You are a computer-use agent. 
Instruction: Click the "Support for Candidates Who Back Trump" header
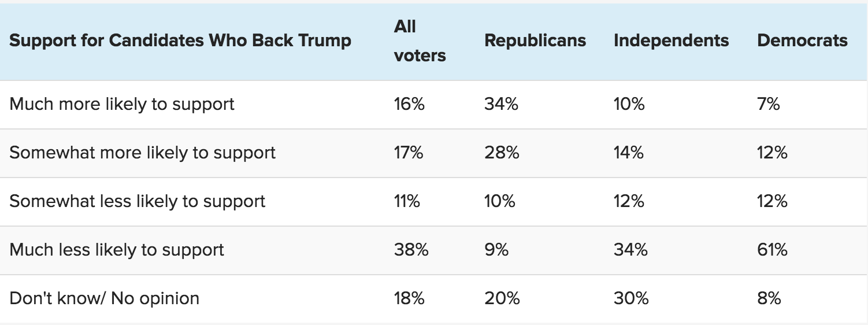tap(180, 41)
